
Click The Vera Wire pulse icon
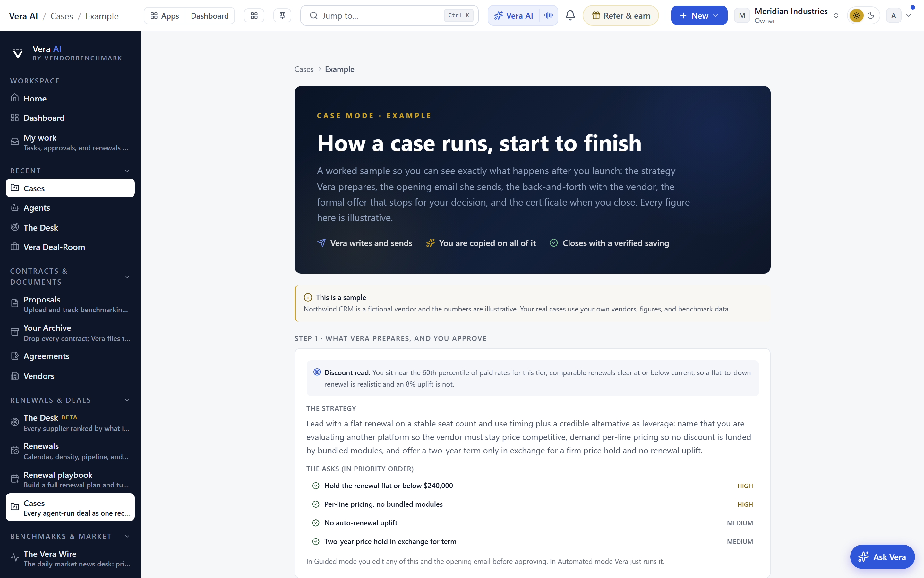coord(15,557)
